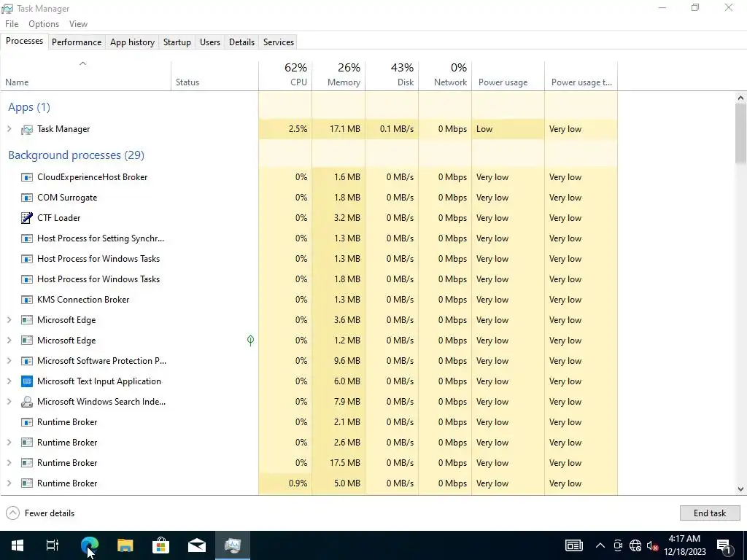Screen dimensions: 747x560
Task: Click the CloudExperienceHost Broker process icon
Action: [27, 177]
